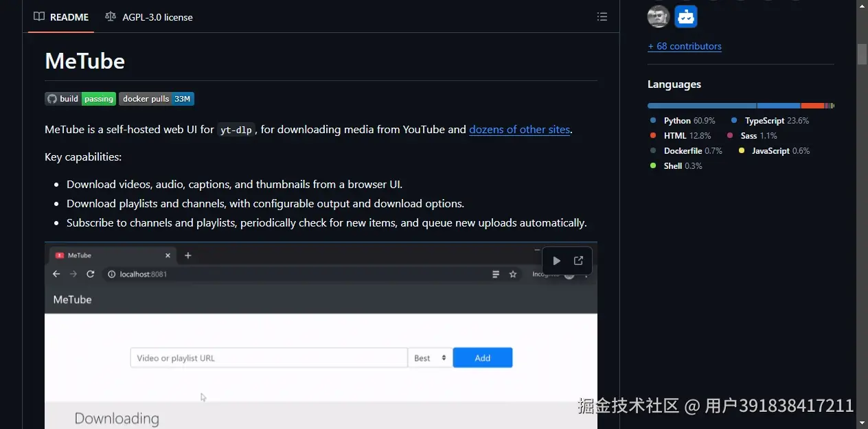
Task: Open the README tab
Action: 60,16
